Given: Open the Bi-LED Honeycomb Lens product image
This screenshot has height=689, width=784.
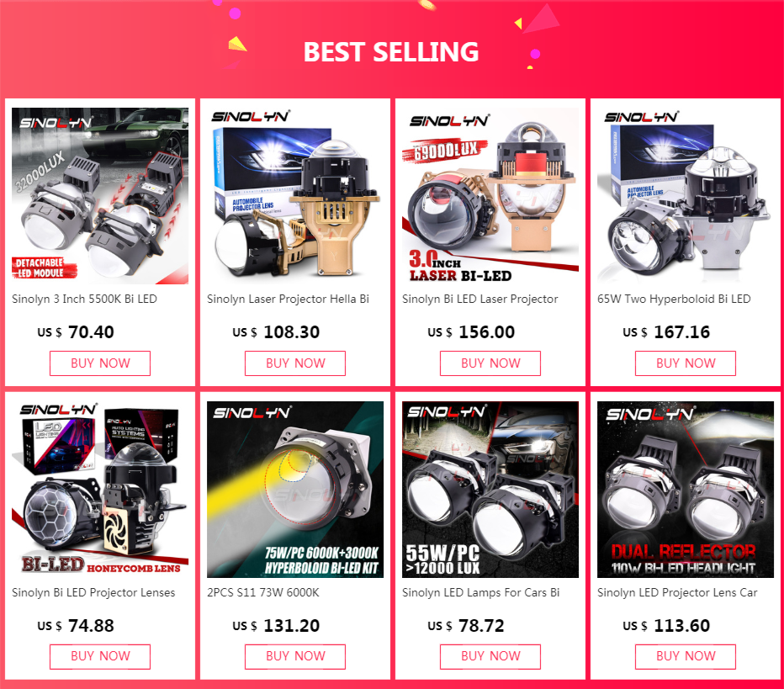Looking at the screenshot, I should point(100,490).
